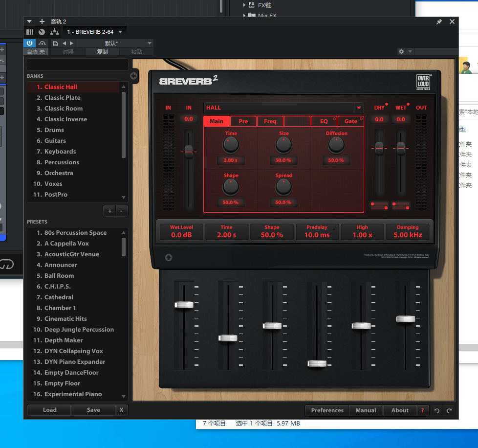478x448 pixels.
Task: Select the Main tab
Action: tap(217, 121)
